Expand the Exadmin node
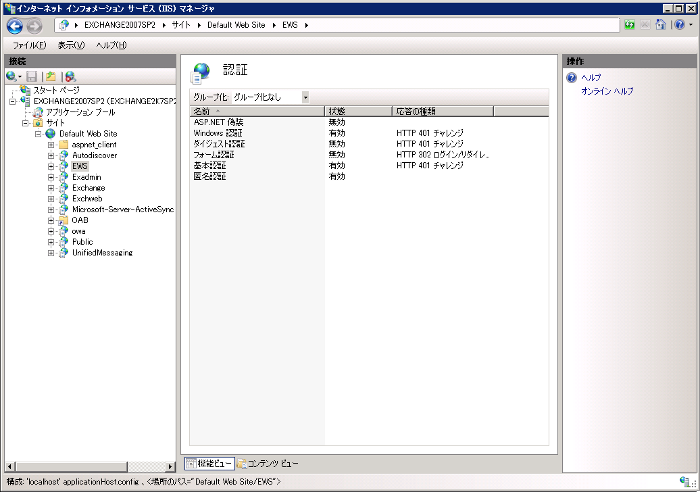Viewport: 700px width, 492px height. (x=51, y=177)
